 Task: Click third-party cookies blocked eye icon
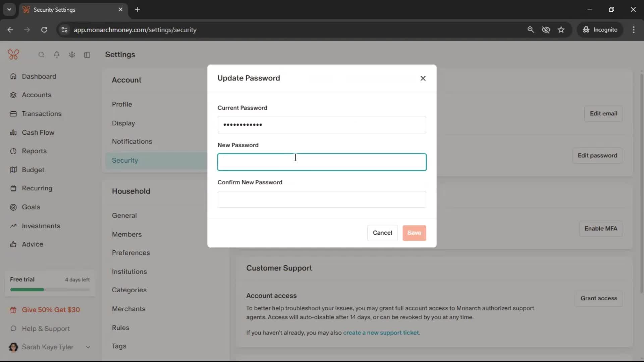click(x=546, y=30)
